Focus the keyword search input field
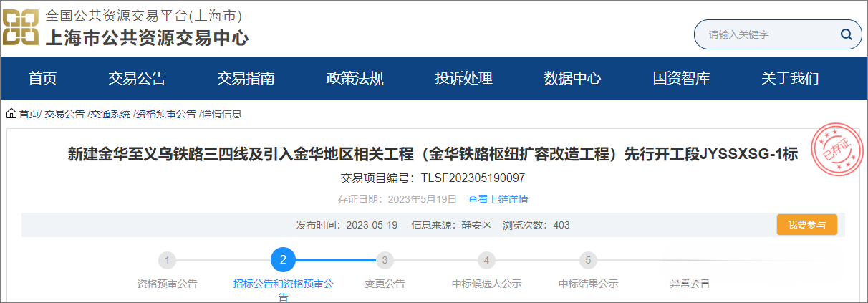 coord(766,34)
